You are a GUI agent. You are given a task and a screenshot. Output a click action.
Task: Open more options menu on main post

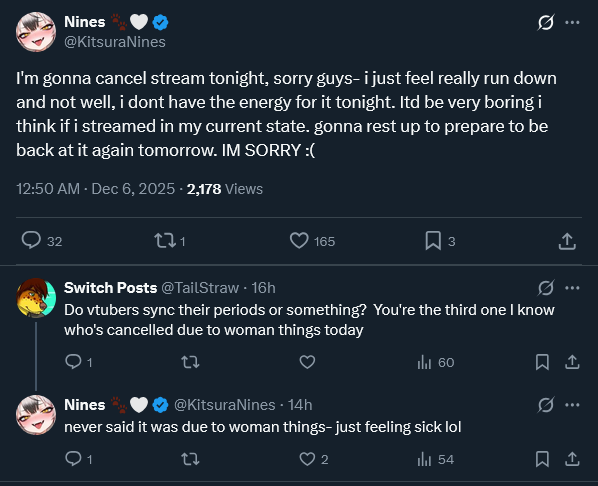click(x=572, y=23)
